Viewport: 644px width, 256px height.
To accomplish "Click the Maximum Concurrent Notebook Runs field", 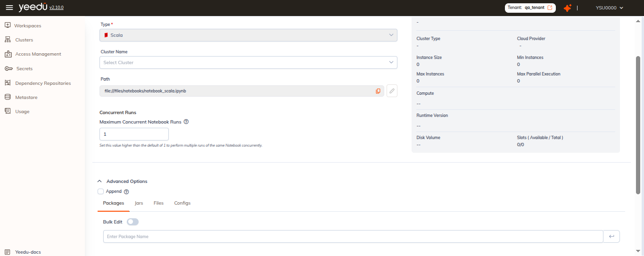I will click(134, 134).
